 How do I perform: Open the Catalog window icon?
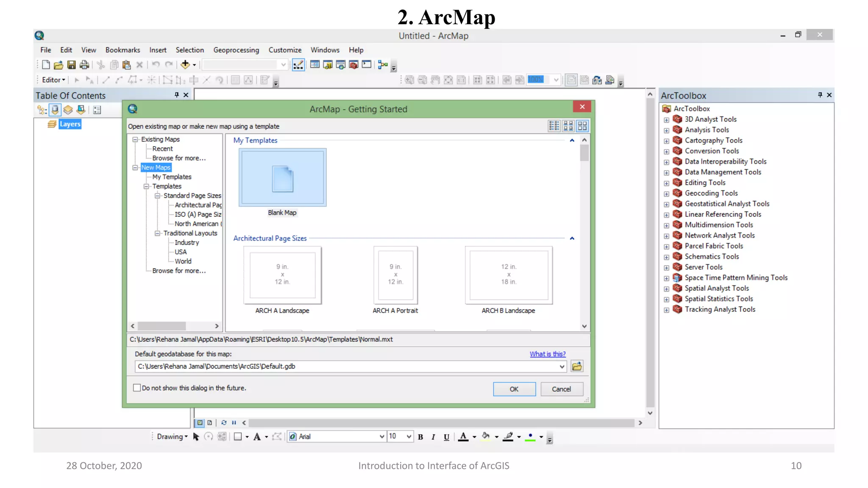(328, 65)
